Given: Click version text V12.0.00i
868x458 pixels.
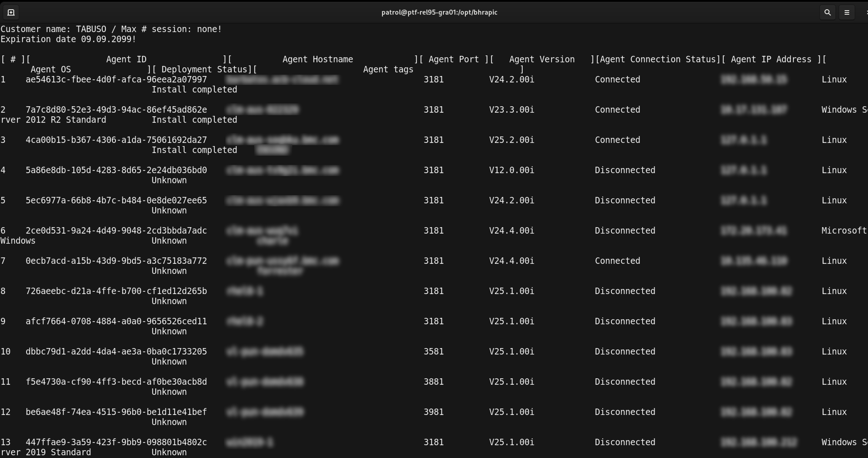Looking at the screenshot, I should coord(511,170).
